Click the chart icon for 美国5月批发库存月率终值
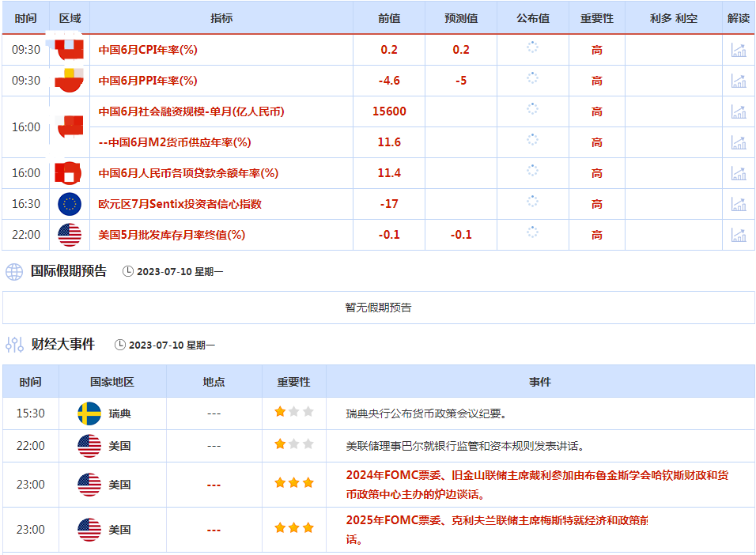This screenshot has height=555, width=756. coord(739,235)
